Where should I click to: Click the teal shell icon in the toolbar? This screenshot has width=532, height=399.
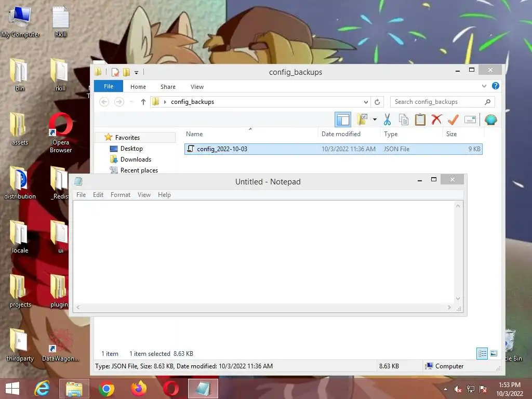pos(490,120)
